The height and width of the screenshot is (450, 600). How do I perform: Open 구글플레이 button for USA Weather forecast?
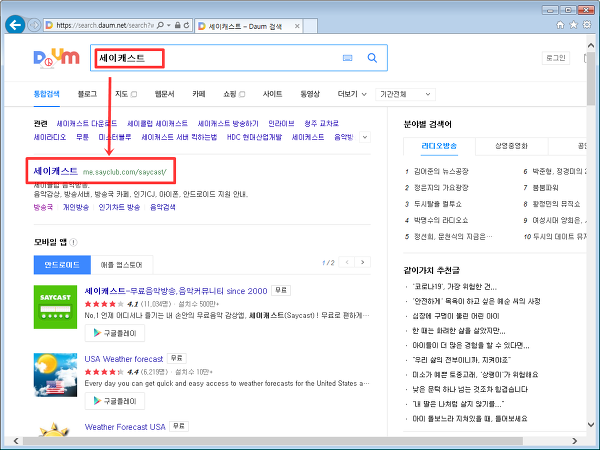115,401
